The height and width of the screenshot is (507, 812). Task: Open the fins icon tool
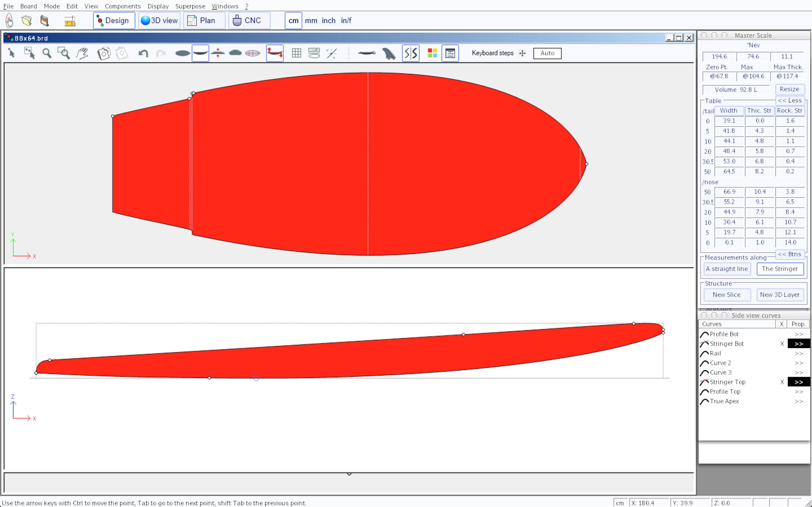[x=389, y=53]
